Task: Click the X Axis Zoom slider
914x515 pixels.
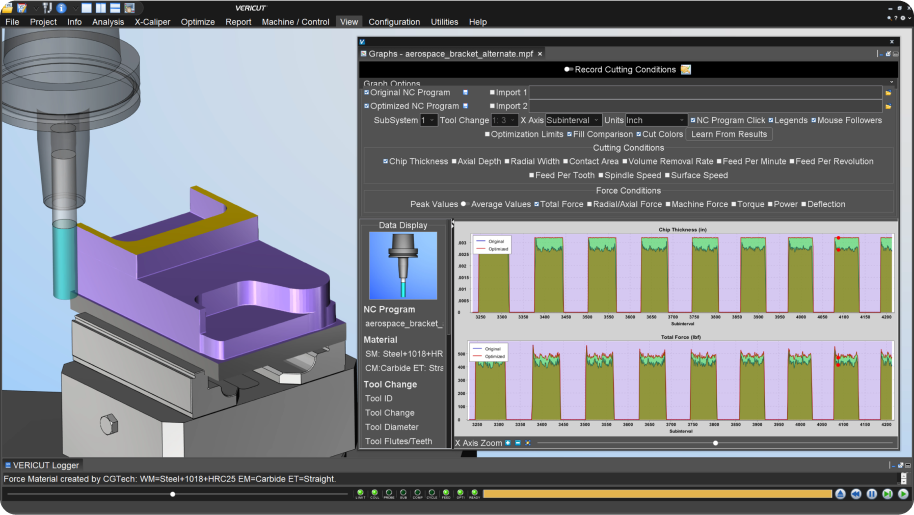Action: pos(715,442)
